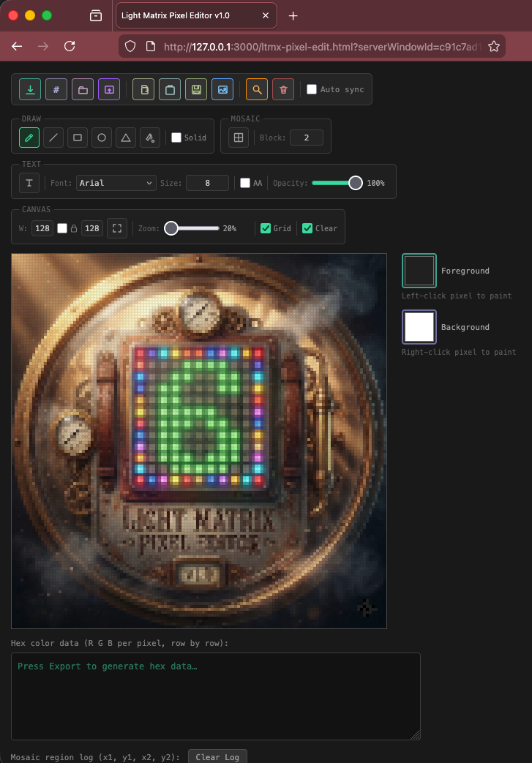Adjust the text Opacity slider
The width and height of the screenshot is (532, 763).
click(337, 183)
